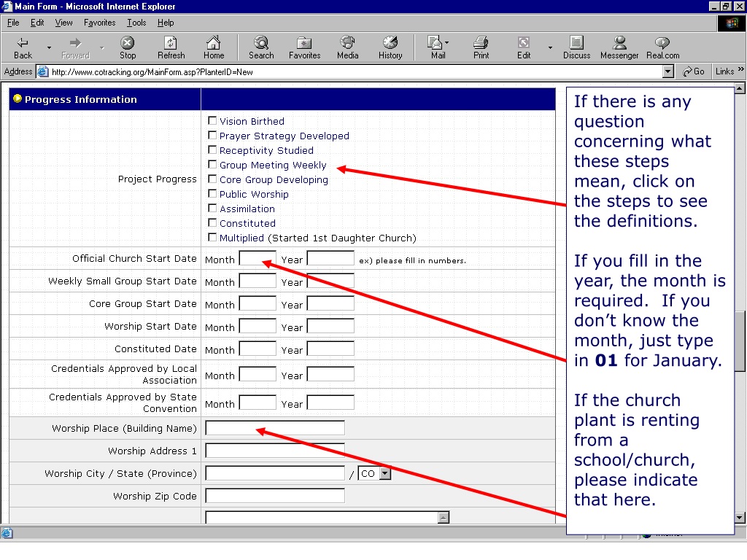Open the Favorites menu

pyautogui.click(x=99, y=23)
